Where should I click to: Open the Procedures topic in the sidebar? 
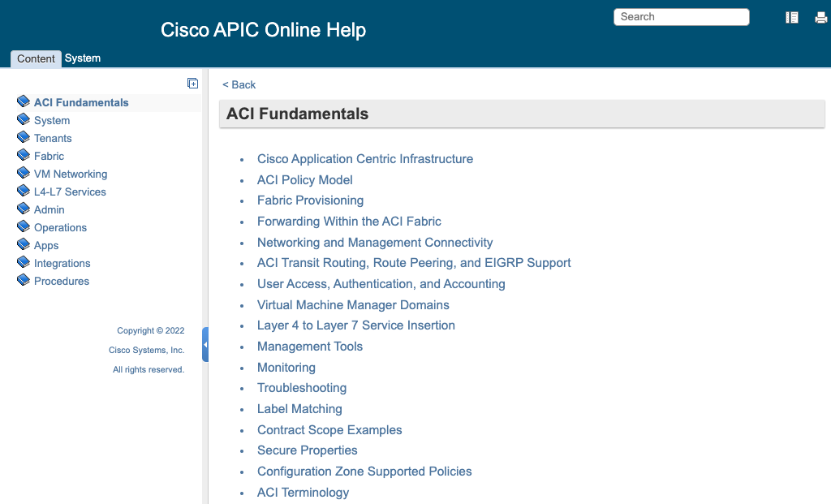tap(62, 282)
